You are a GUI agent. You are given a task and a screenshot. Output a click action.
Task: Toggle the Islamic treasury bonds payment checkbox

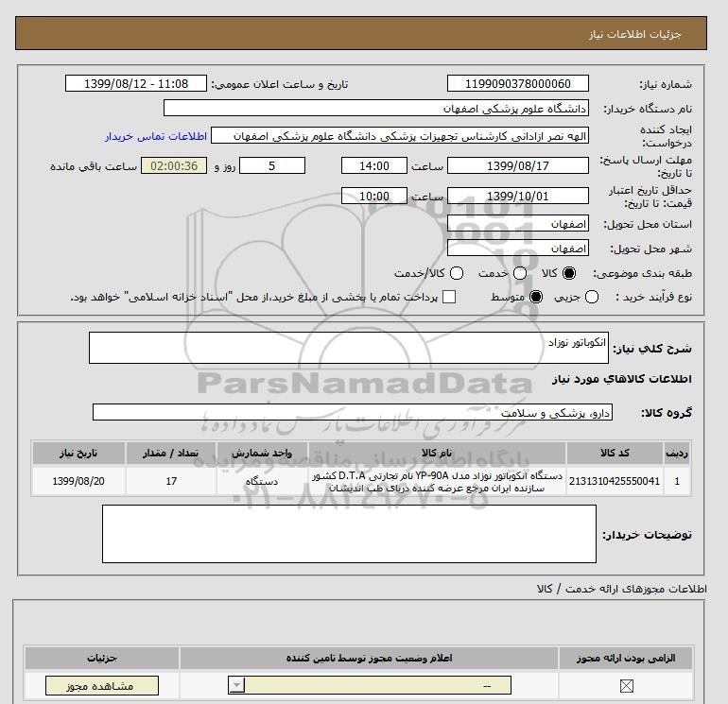pyautogui.click(x=449, y=297)
